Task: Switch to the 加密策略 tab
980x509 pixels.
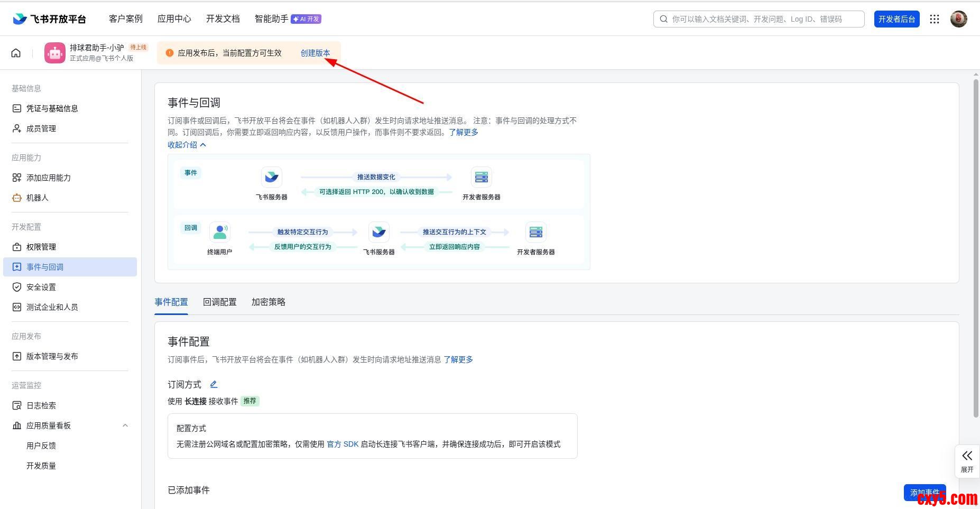Action: [269, 302]
